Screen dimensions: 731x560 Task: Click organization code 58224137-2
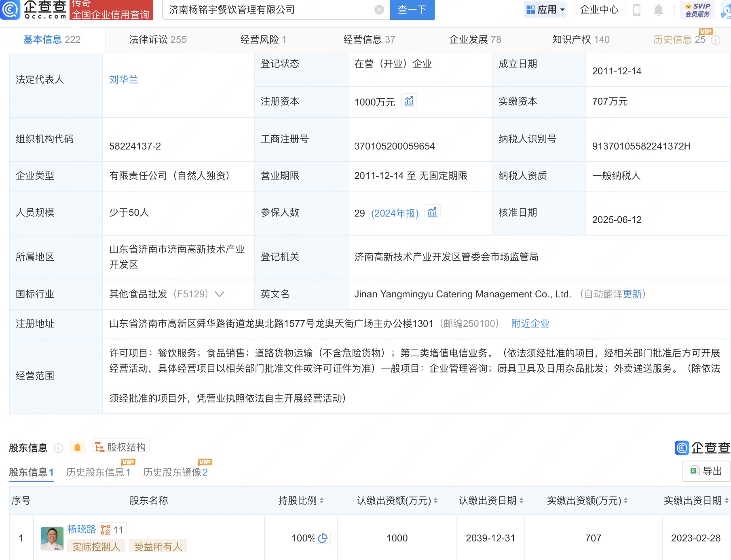point(135,146)
